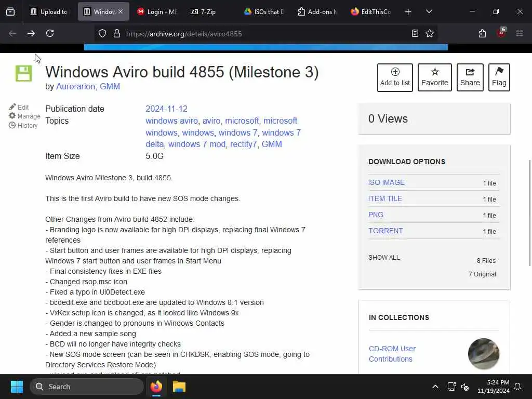List all tabs dropdown arrow
Viewport: 532px width, 399px height.
click(429, 12)
